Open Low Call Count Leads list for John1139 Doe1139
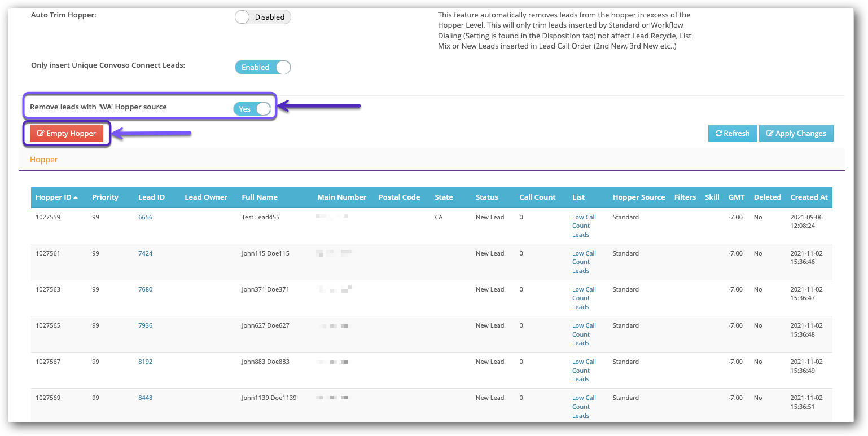Image resolution: width=868 pixels, height=436 pixels. coord(584,406)
